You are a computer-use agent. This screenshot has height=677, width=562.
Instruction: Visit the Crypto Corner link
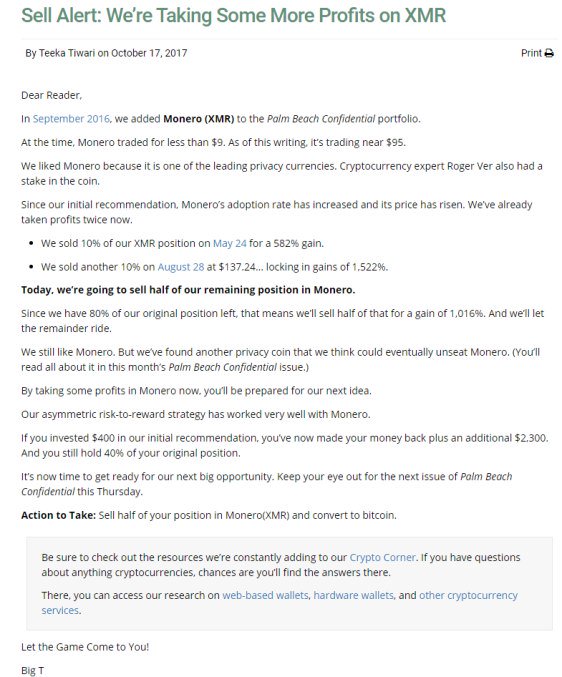(x=382, y=557)
